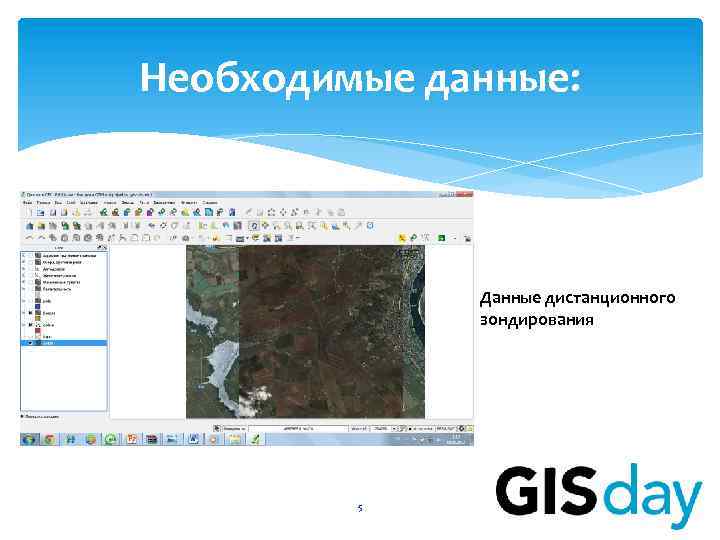Click blue color swatch under polb layer

pyautogui.click(x=38, y=306)
